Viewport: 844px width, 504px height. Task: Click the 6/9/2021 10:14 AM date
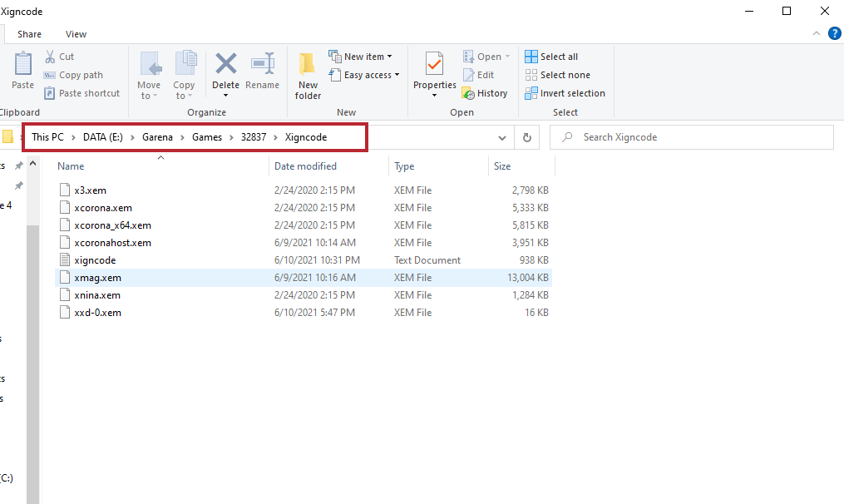(315, 243)
